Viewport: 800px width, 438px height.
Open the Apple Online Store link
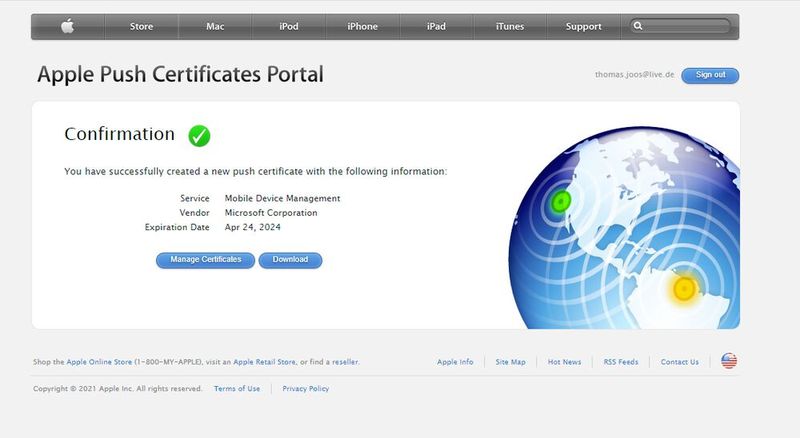(x=99, y=362)
